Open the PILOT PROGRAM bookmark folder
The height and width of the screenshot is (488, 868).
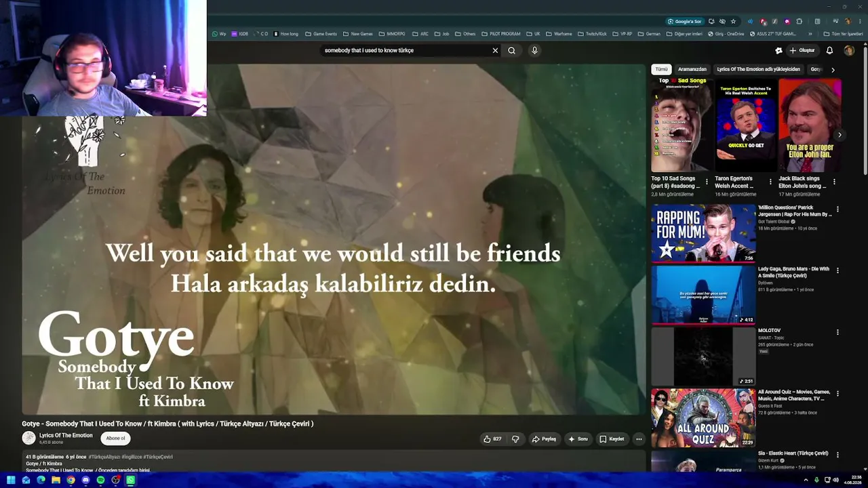click(x=501, y=34)
